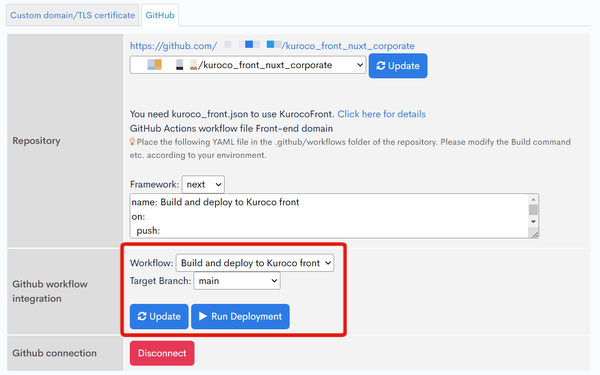Click the YAML text area scroll down arrow
This screenshot has width=600, height=375.
[533, 222]
